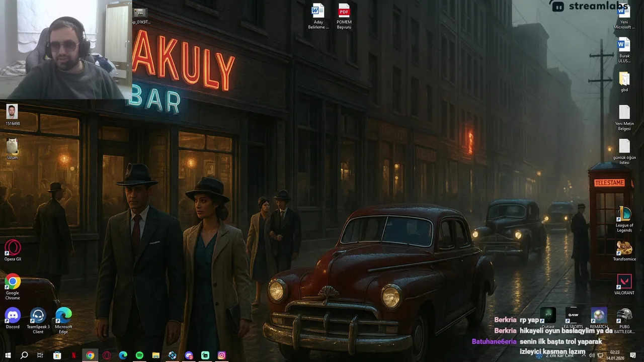Screen dimensions: 644x362
Task: Open the purple taskbar app with badge 3
Action: pos(189,355)
